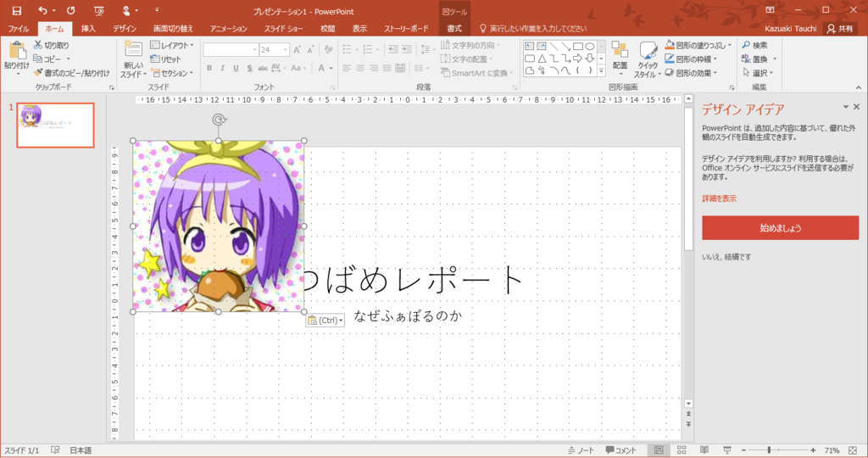Viewport: 868px width, 458px height.
Task: Expand Shape Outline (図形の枠線) dropdown
Action: pos(692,59)
